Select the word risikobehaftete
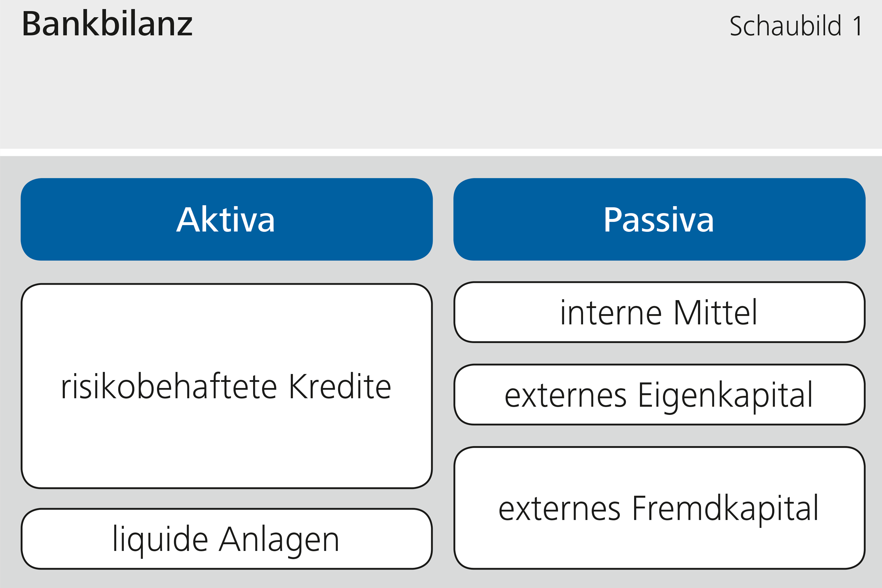This screenshot has width=882, height=588. coord(169,386)
